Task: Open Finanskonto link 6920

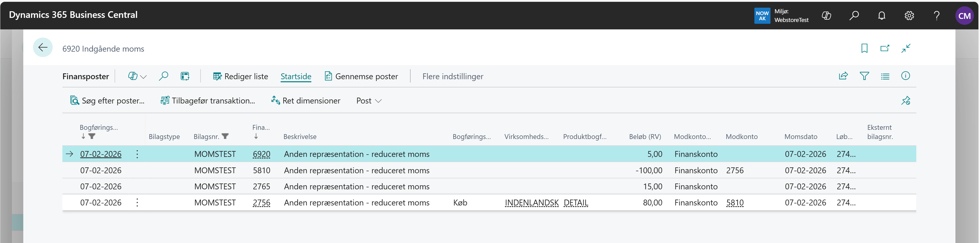Action: [x=261, y=154]
